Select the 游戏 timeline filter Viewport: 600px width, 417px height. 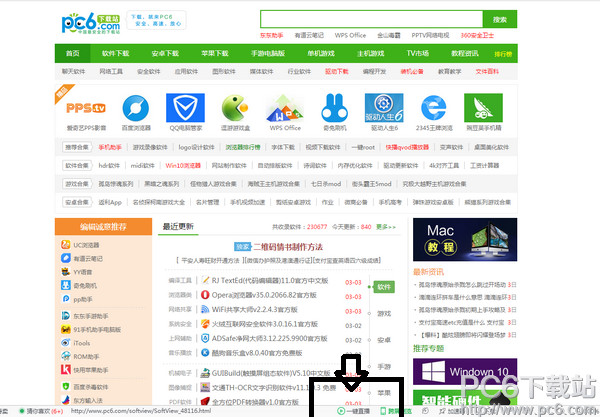384,314
